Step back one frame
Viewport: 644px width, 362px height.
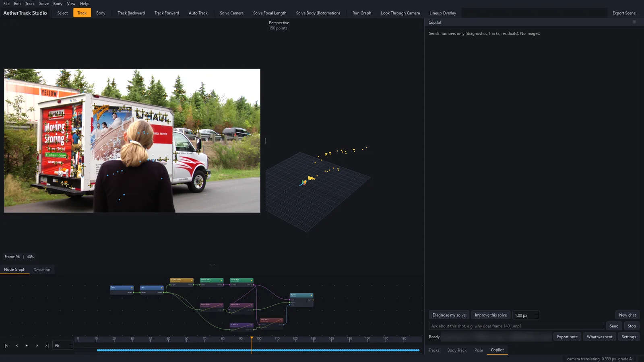(17, 346)
